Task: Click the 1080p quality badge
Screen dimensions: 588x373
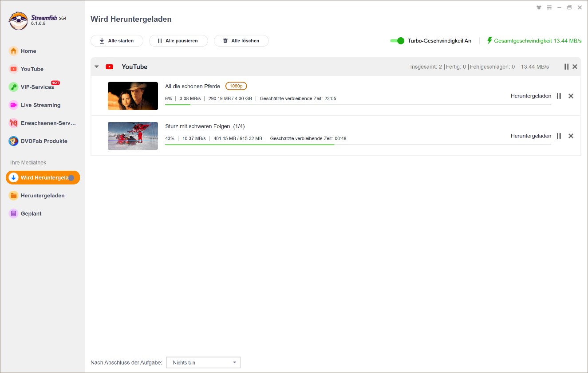Action: click(x=236, y=86)
